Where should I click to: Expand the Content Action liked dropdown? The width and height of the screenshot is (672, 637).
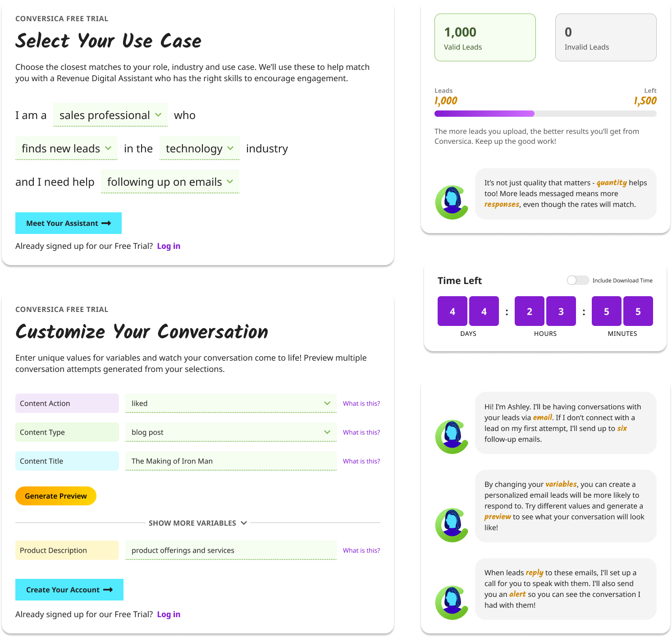[231, 403]
